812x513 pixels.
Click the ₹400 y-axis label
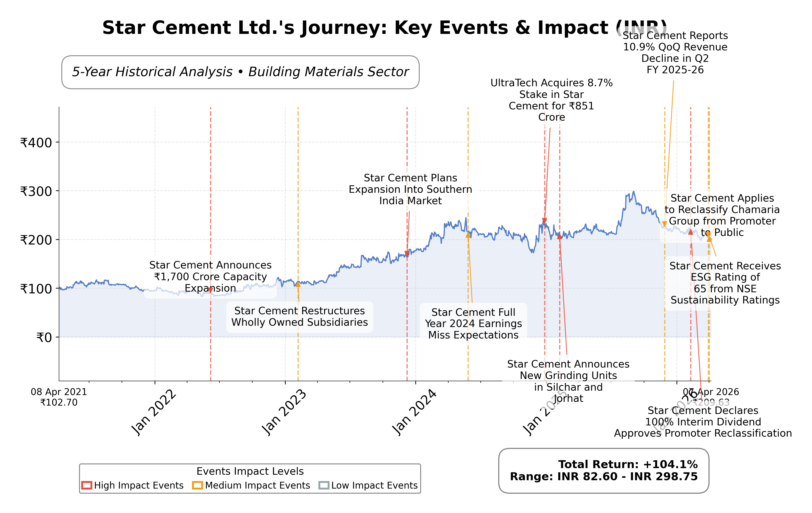[36, 143]
